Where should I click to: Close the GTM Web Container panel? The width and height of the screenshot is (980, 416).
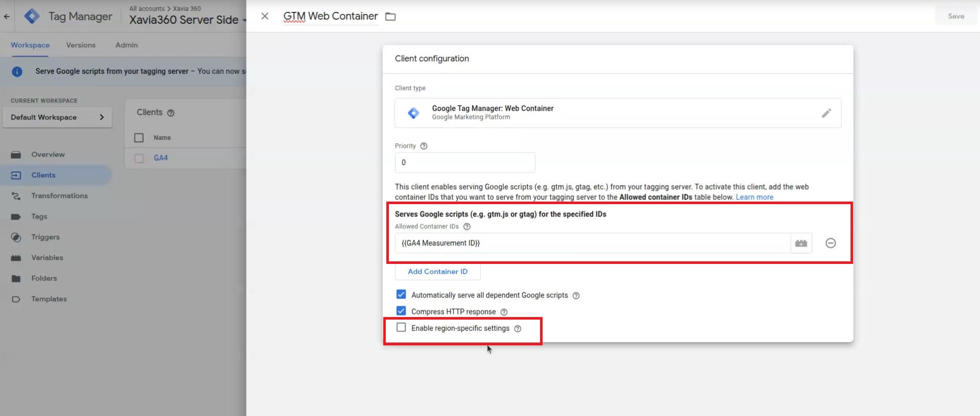265,16
